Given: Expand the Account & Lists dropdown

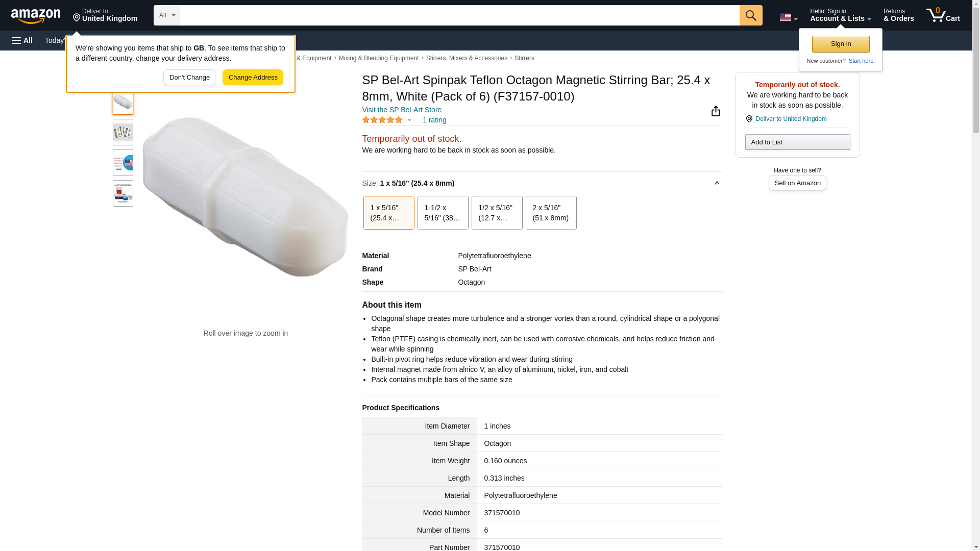Looking at the screenshot, I should click(x=840, y=15).
